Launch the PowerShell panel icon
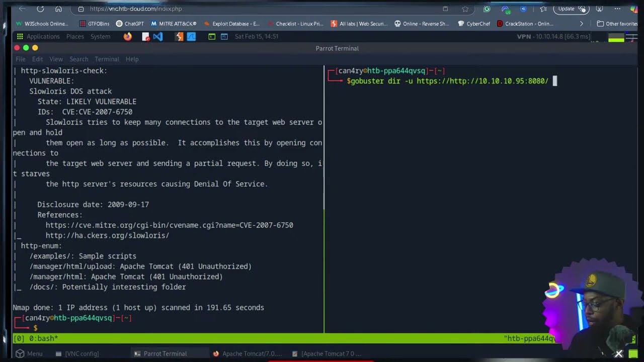This screenshot has height=362, width=644. tap(224, 37)
